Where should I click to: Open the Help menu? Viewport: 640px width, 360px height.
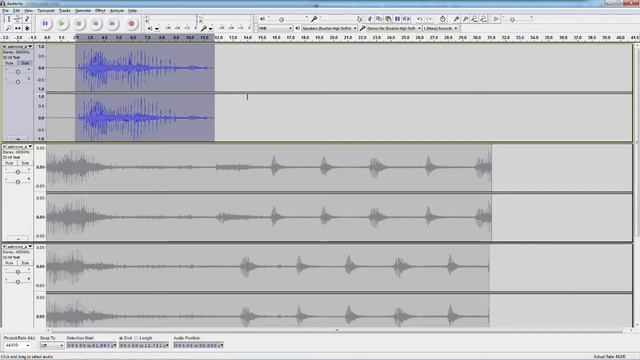click(132, 11)
